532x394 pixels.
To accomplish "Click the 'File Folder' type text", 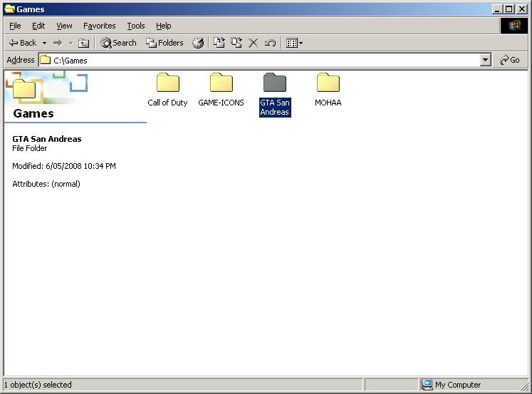I will (x=29, y=148).
